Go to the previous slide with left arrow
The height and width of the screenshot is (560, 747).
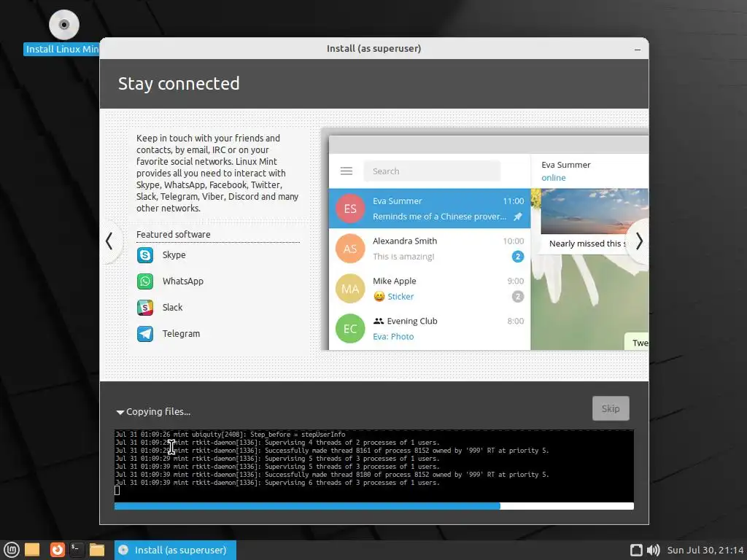click(x=109, y=241)
